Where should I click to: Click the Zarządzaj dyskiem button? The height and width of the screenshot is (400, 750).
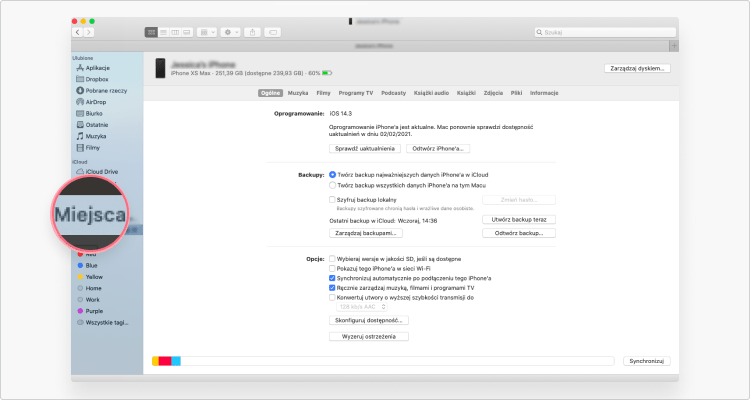pyautogui.click(x=637, y=68)
